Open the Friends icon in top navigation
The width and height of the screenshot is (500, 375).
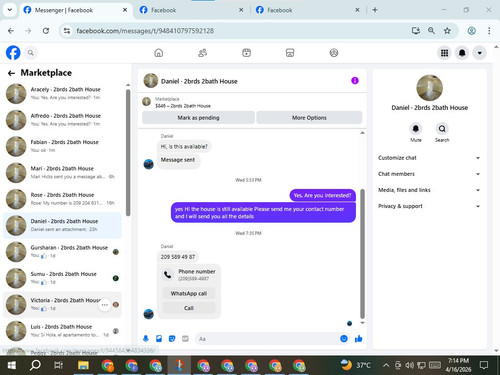[x=202, y=53]
